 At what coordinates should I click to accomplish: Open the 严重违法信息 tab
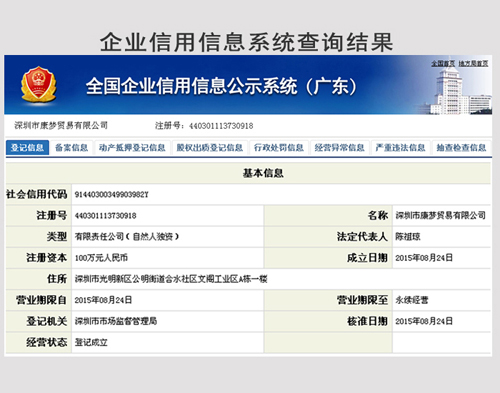(400, 148)
